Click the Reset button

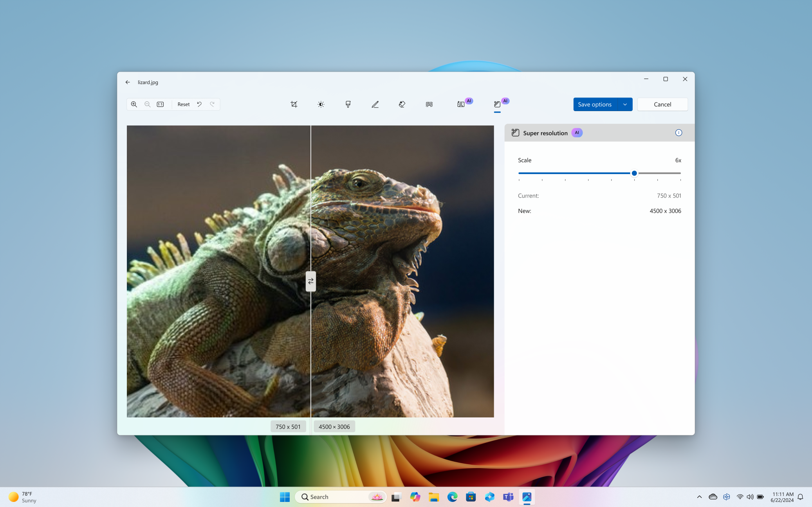[x=184, y=104]
